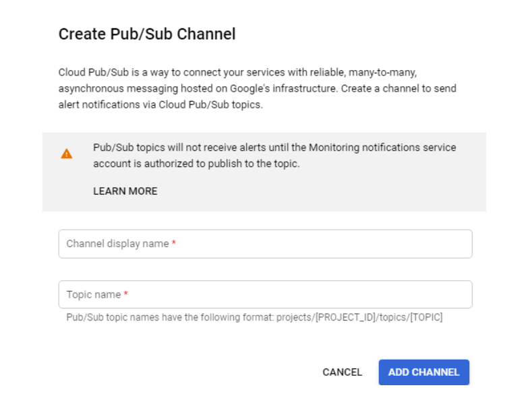The height and width of the screenshot is (398, 532).
Task: Click the Monitoring service account warning text
Action: tap(274, 156)
